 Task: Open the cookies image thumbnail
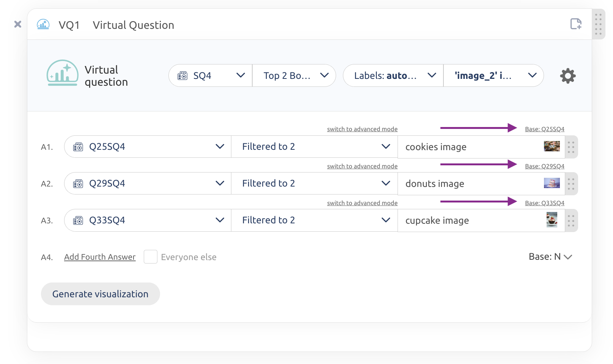(x=552, y=146)
